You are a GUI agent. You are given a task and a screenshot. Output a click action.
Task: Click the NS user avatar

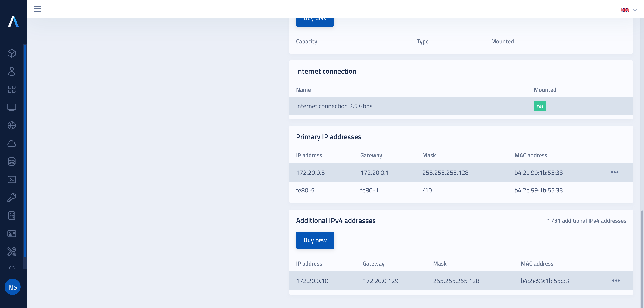13,287
